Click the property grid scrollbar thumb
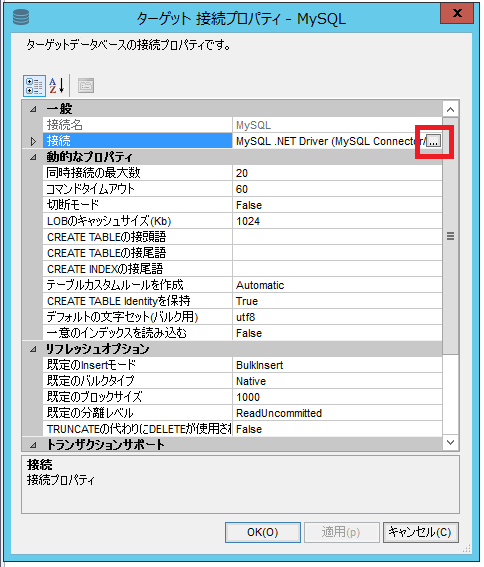Image resolution: width=484 pixels, height=567 pixels. point(450,236)
